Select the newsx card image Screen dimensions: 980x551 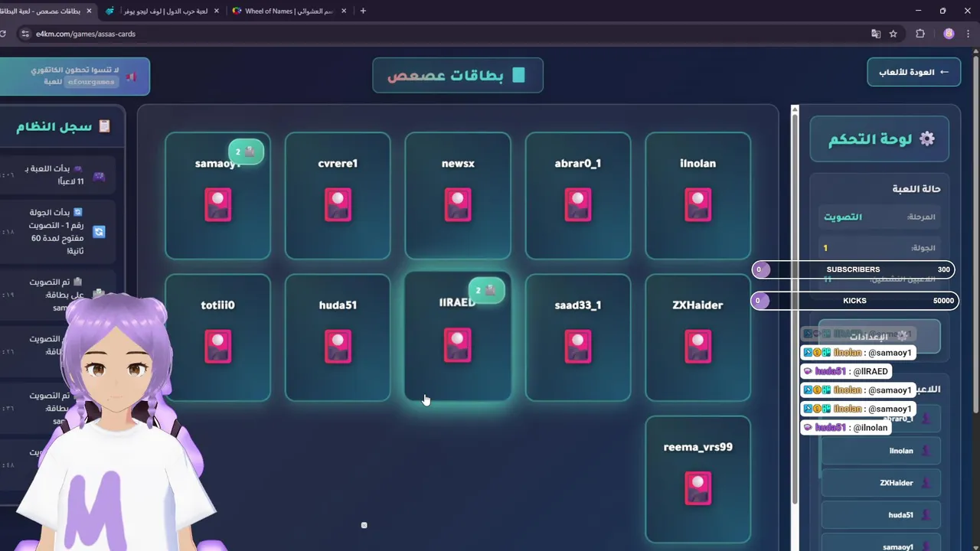(x=458, y=205)
